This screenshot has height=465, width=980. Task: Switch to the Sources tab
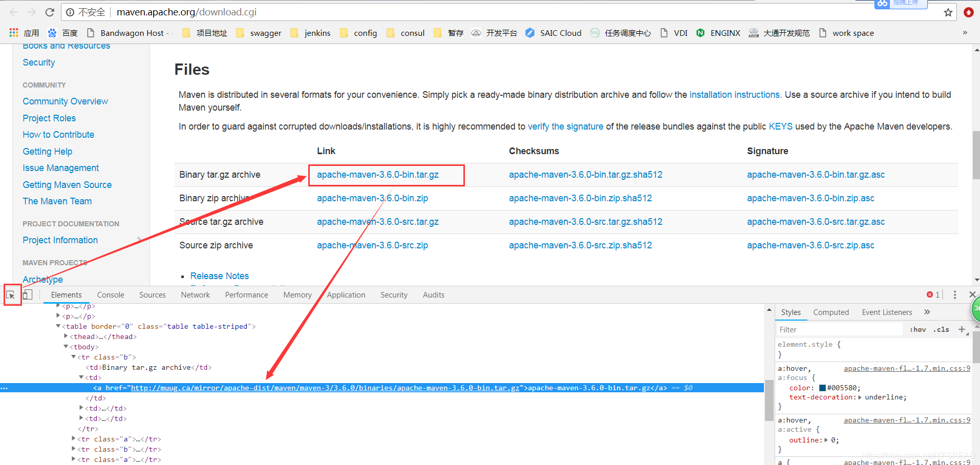tap(153, 295)
